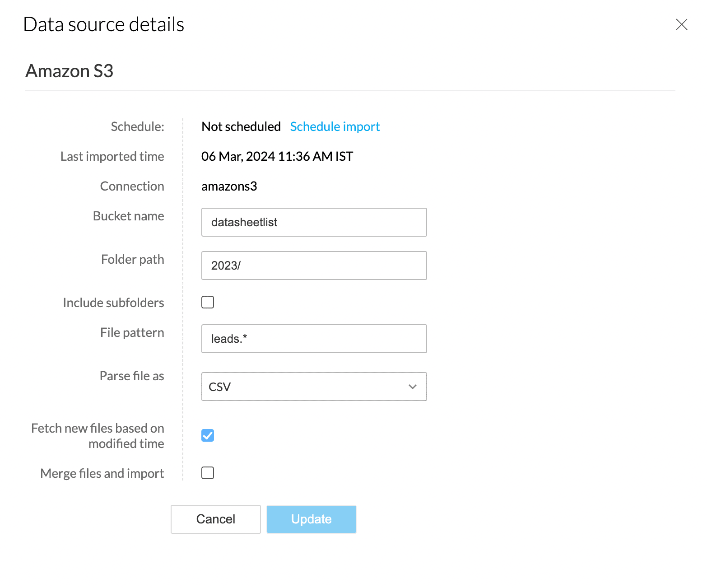Viewport: 707px width, 588px height.
Task: Click the amazons3 connection name
Action: click(x=229, y=186)
